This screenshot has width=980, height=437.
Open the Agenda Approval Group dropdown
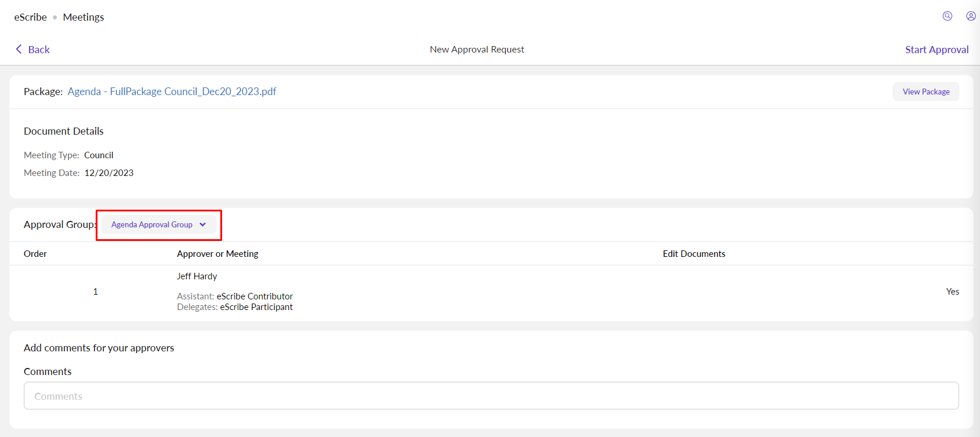click(x=152, y=224)
